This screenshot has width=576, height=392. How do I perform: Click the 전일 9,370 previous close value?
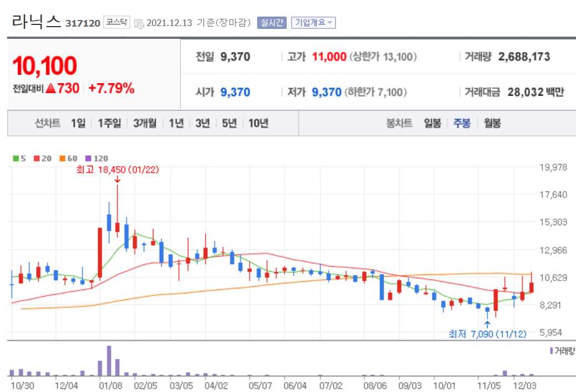click(235, 57)
